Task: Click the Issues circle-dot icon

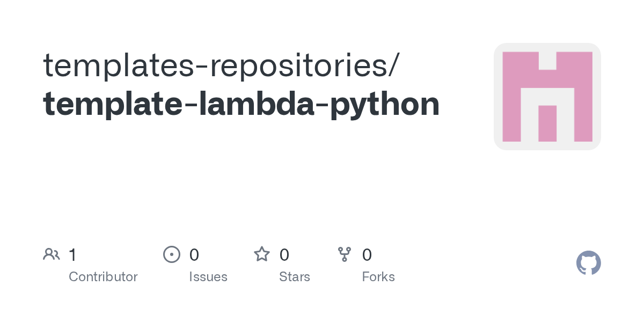Action: point(171,254)
